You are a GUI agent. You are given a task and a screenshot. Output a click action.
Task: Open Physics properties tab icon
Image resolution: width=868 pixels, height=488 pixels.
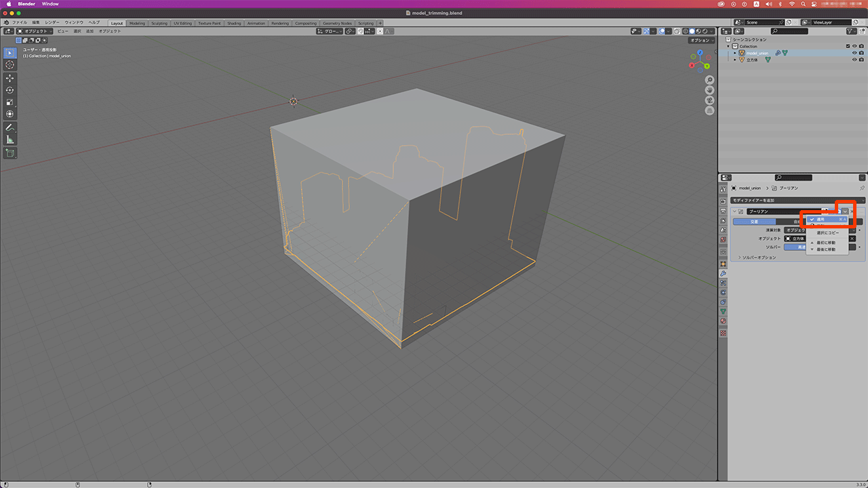723,292
